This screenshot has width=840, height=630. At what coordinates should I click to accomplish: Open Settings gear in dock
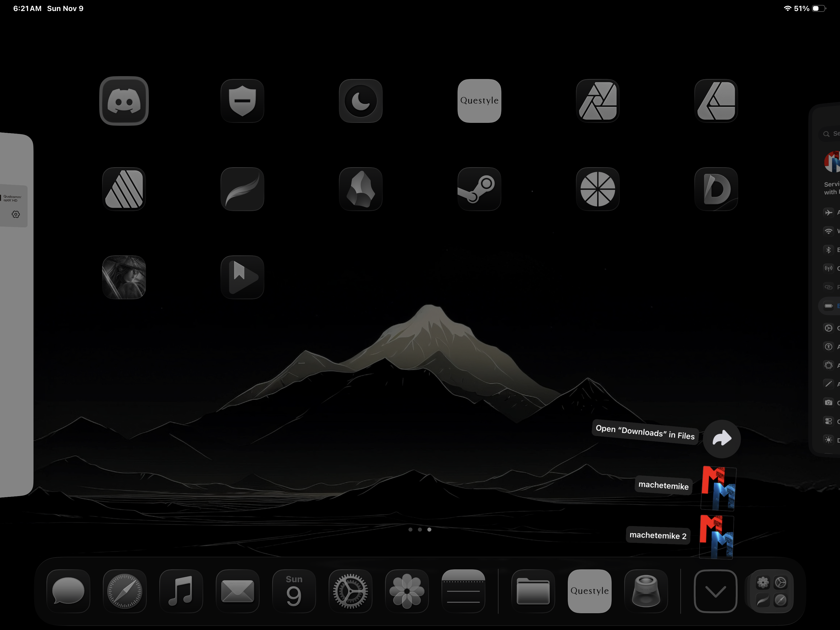pos(350,591)
